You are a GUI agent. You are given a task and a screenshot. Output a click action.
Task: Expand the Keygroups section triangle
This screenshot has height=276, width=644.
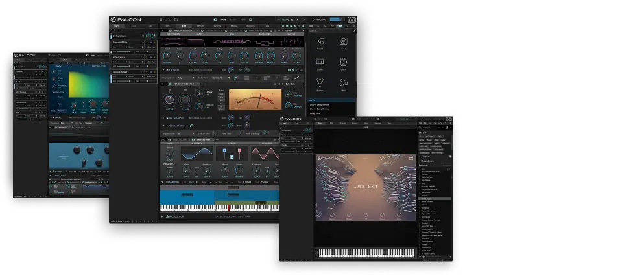coord(163,118)
